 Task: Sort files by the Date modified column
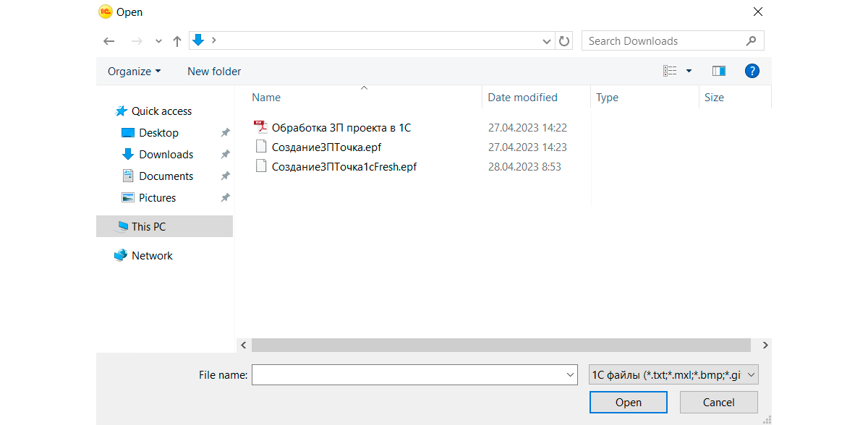(x=522, y=98)
